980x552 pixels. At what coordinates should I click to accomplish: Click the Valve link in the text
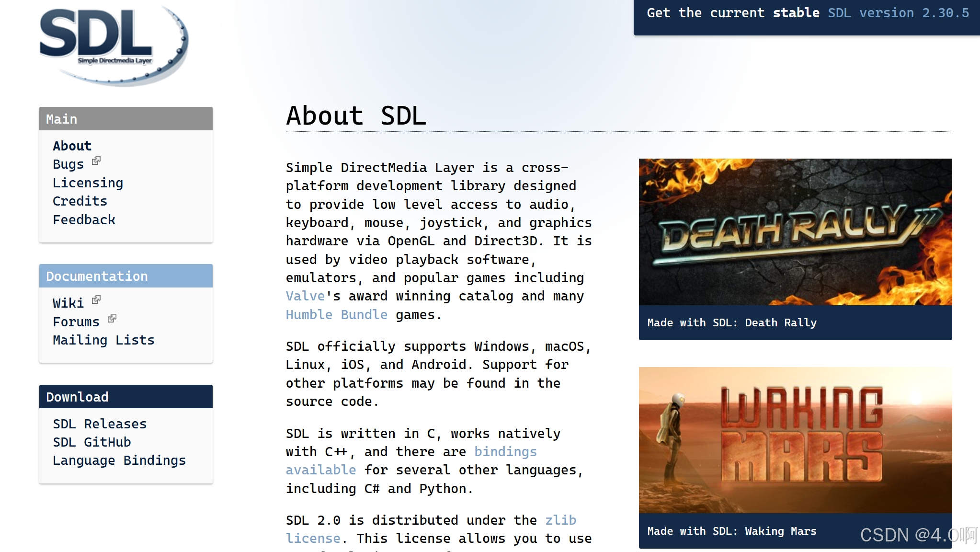click(305, 296)
